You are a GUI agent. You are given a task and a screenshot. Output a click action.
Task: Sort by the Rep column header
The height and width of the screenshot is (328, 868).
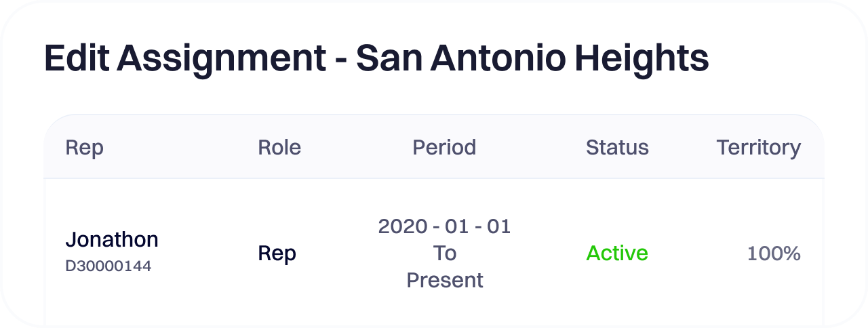[84, 148]
